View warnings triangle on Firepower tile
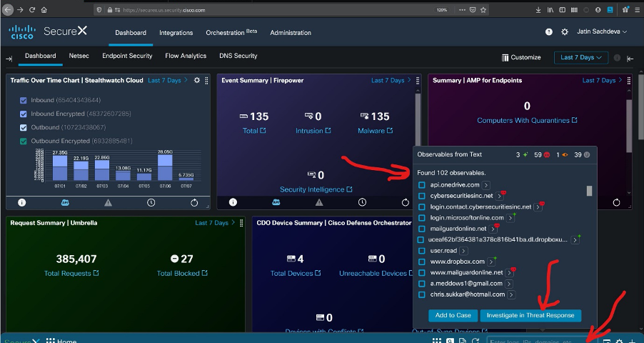644x343 pixels. [319, 202]
